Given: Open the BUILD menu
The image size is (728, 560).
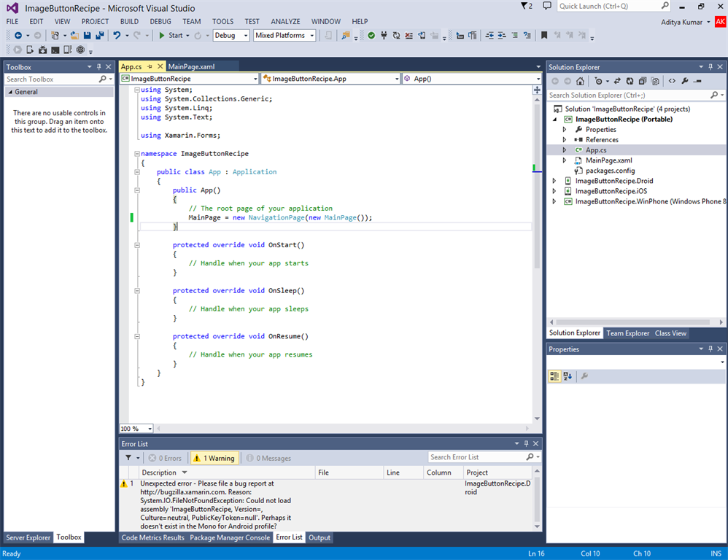Looking at the screenshot, I should 128,22.
